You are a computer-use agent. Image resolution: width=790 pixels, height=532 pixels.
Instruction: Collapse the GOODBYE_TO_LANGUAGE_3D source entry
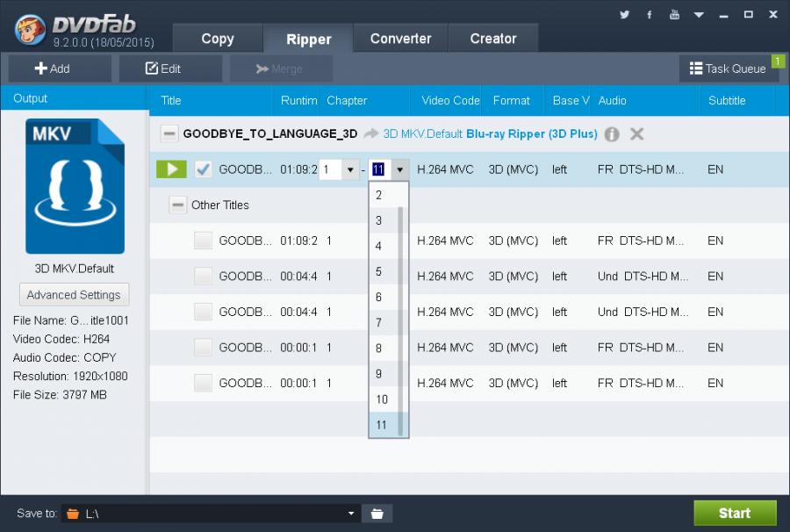pyautogui.click(x=169, y=134)
